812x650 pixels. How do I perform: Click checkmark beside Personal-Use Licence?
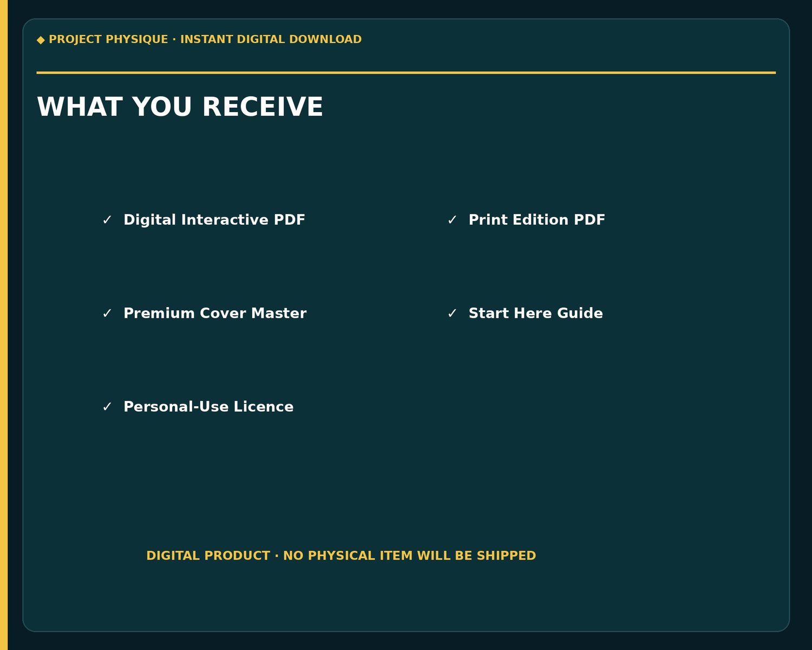pyautogui.click(x=107, y=407)
